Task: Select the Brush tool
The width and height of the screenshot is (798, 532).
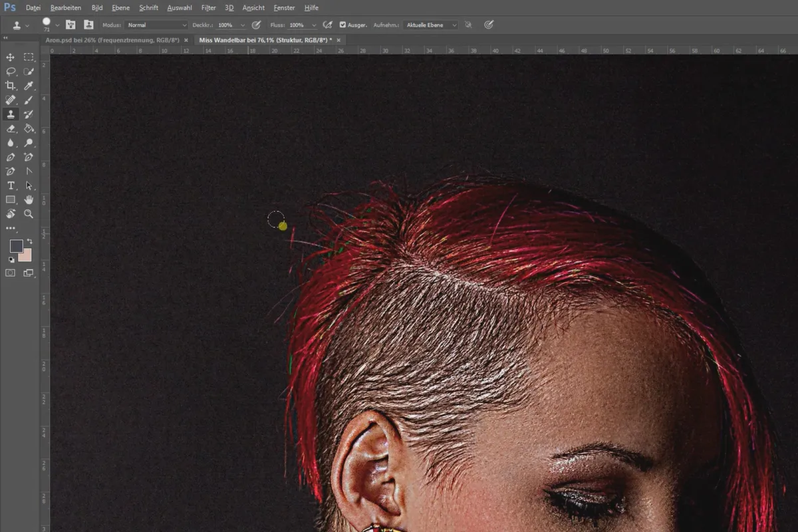Action: coord(29,100)
